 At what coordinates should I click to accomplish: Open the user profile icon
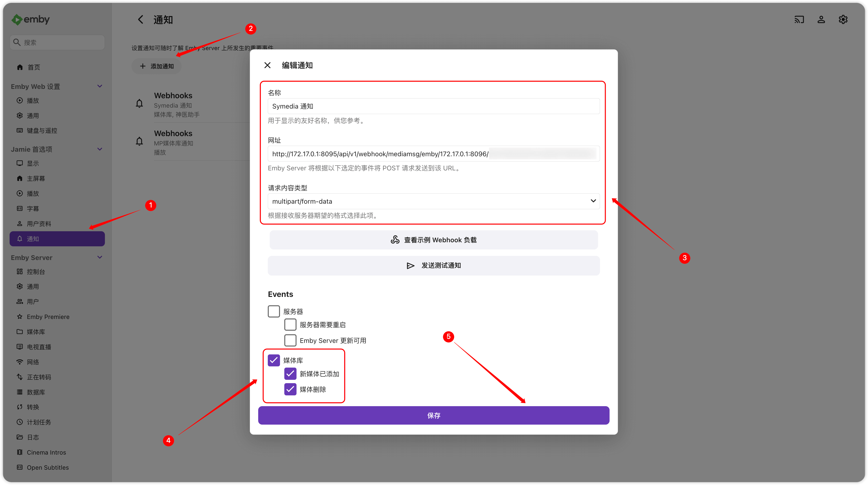821,20
